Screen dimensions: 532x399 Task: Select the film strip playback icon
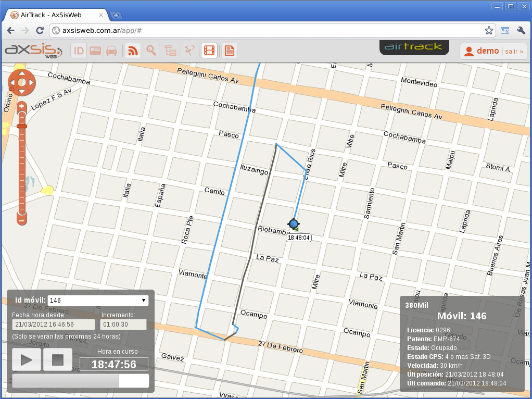pyautogui.click(x=209, y=51)
